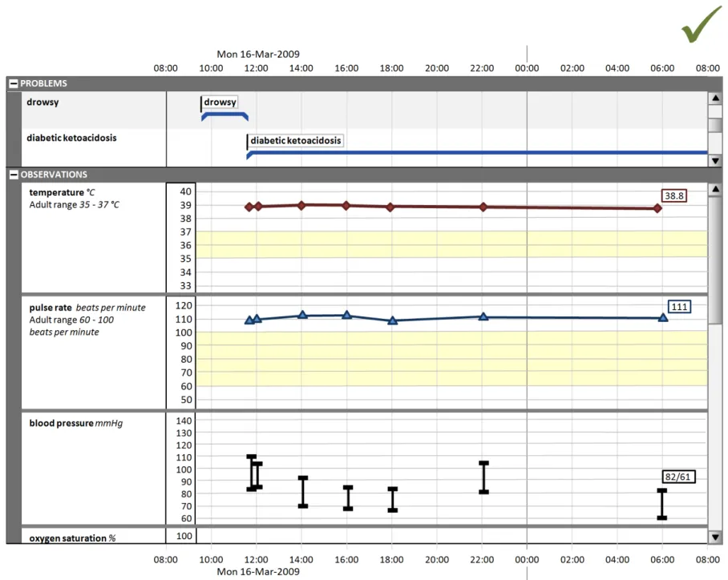Click the 111 pulse rate value label
Viewport: 728px width, 580px height.
click(x=679, y=306)
